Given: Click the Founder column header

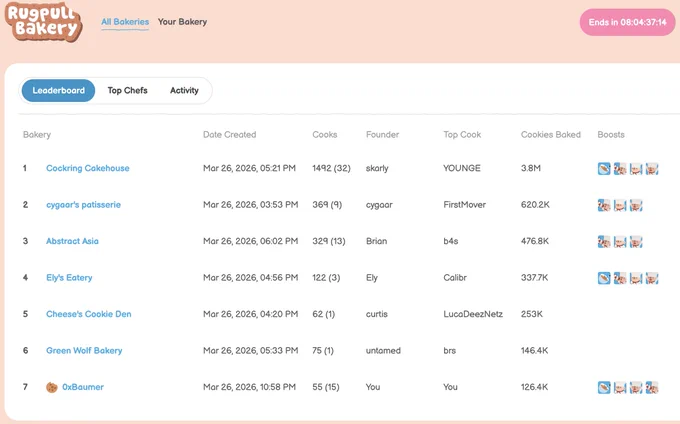Looking at the screenshot, I should coord(382,134).
